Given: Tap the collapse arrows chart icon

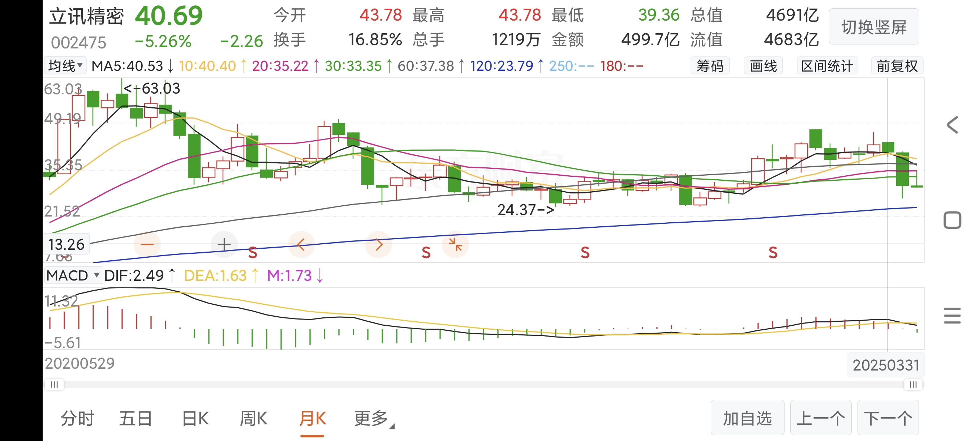Looking at the screenshot, I should (x=455, y=244).
